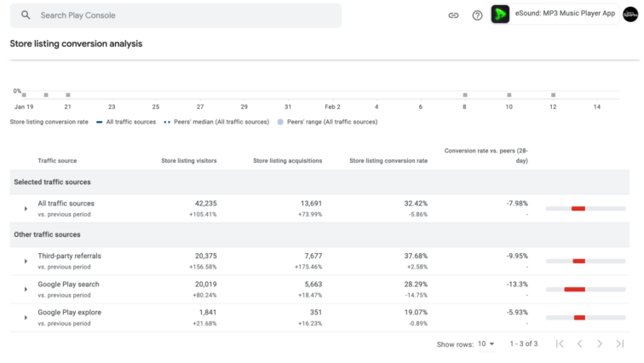644x363 pixels.
Task: Expand the Google Play explore row
Action: click(x=26, y=318)
